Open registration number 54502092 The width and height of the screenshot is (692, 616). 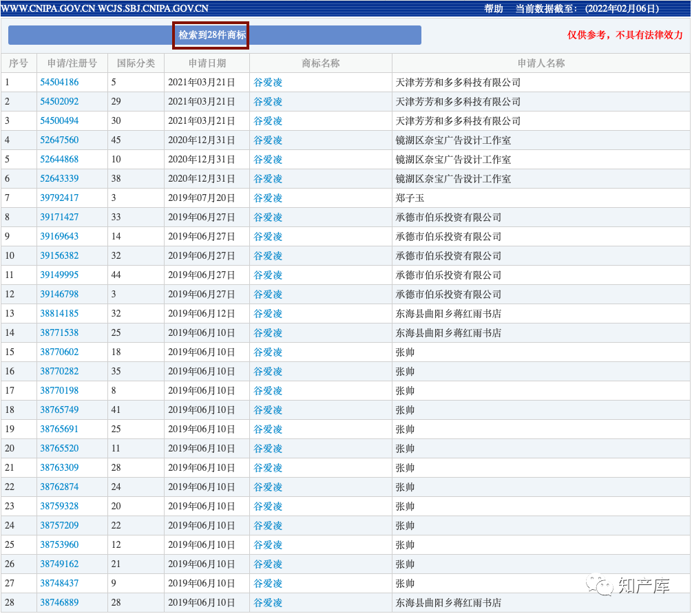[59, 102]
